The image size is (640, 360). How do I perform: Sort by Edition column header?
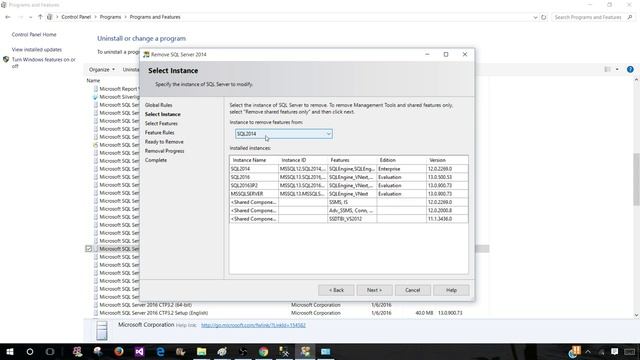[x=402, y=160]
